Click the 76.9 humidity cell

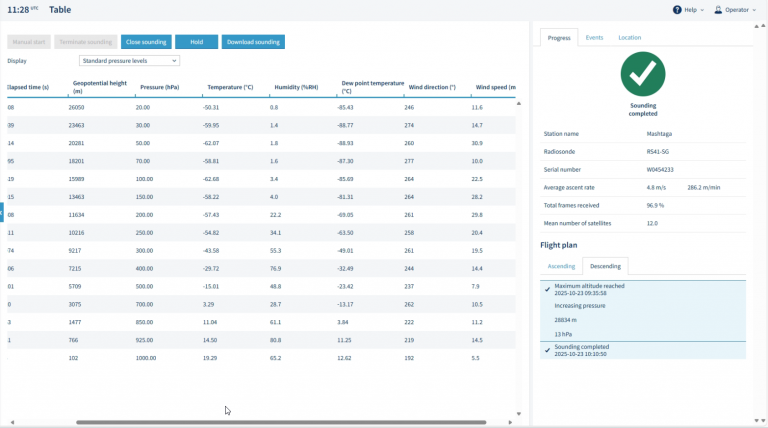click(275, 268)
